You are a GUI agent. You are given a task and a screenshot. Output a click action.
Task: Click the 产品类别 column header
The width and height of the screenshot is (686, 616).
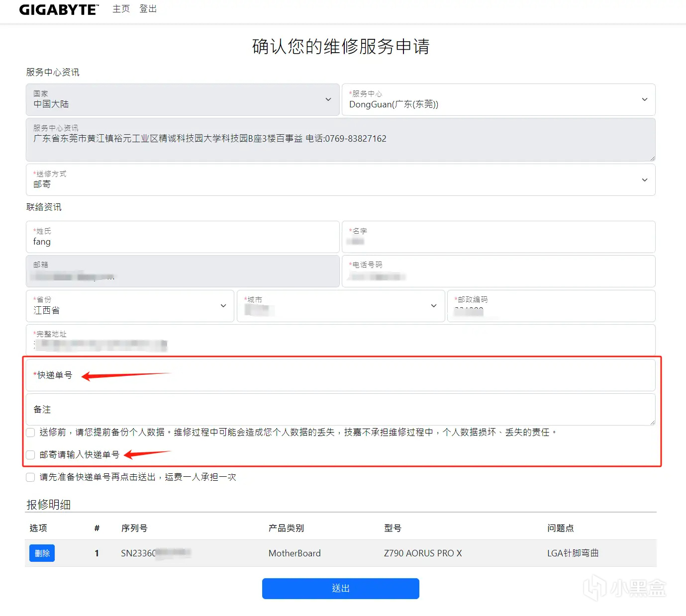pos(286,528)
